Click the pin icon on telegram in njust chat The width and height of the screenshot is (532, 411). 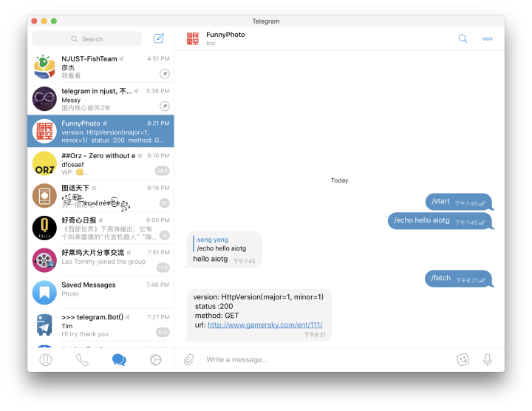(165, 106)
